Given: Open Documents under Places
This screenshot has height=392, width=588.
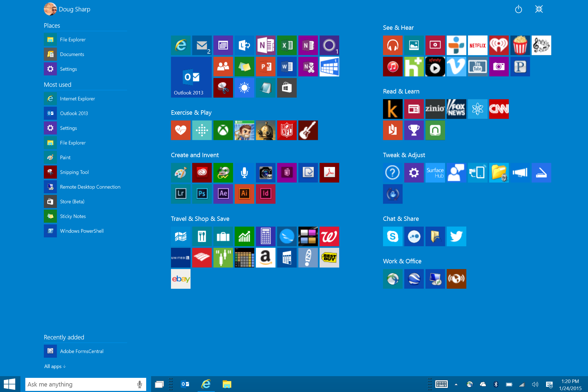Looking at the screenshot, I should (85, 54).
